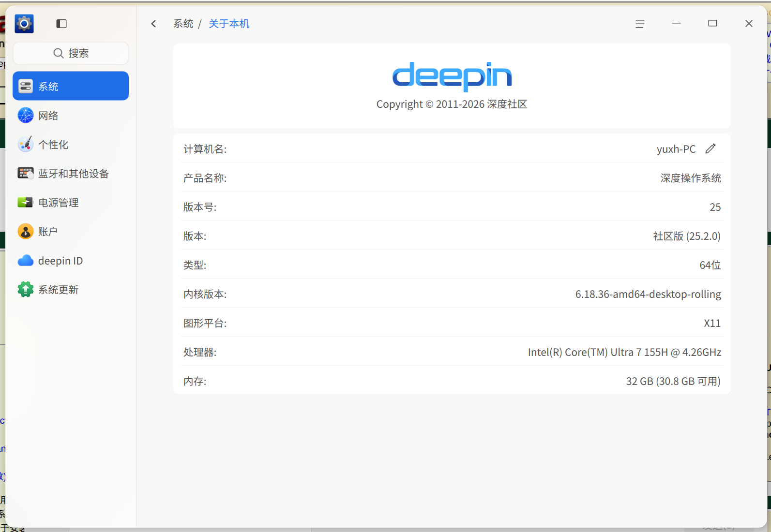Click version number value 25

point(715,207)
